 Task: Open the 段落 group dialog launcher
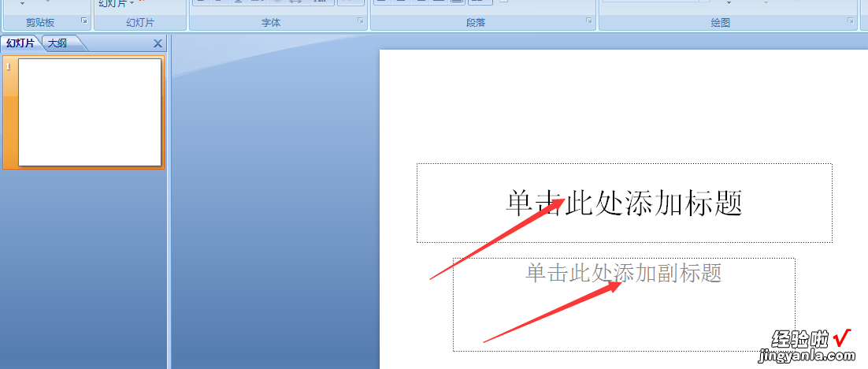[x=589, y=21]
